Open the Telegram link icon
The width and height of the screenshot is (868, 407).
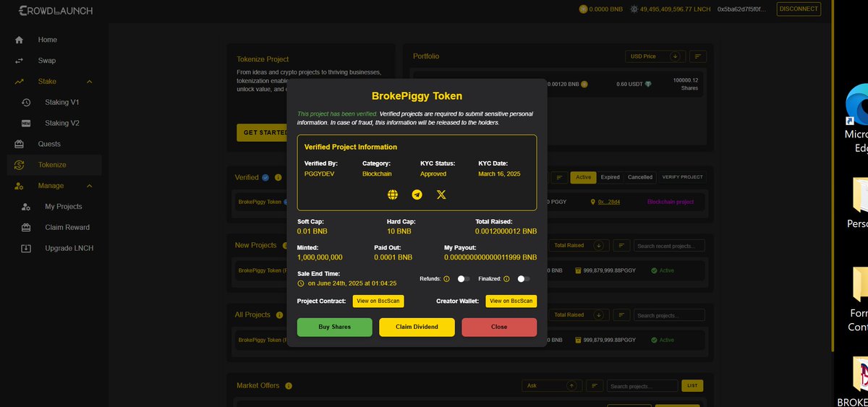point(417,194)
